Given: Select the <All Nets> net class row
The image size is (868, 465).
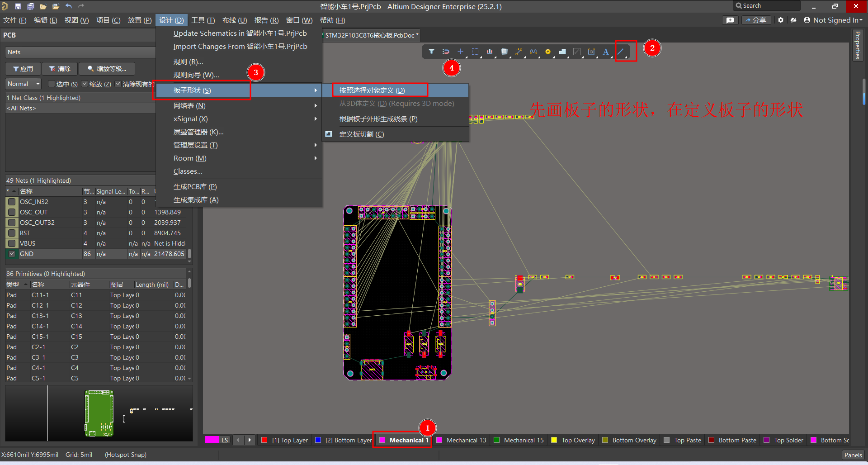Looking at the screenshot, I should 80,108.
